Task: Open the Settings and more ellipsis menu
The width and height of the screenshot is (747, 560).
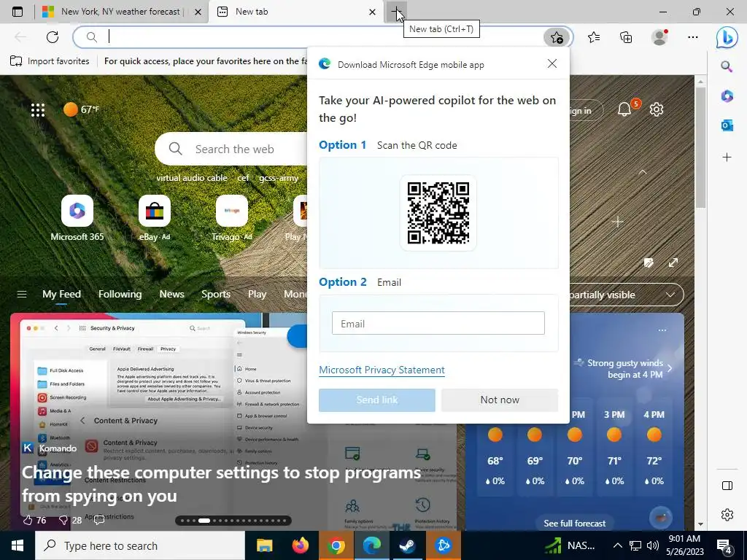Action: tap(693, 37)
